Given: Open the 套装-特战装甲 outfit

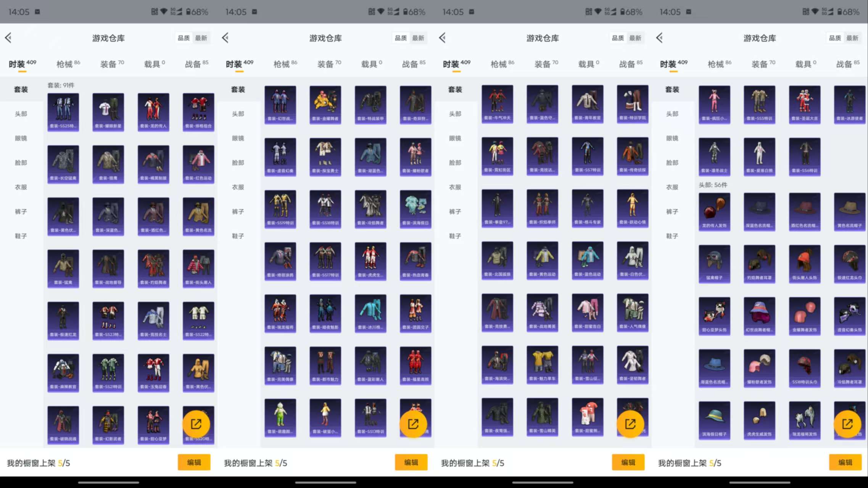Looking at the screenshot, I should [370, 104].
